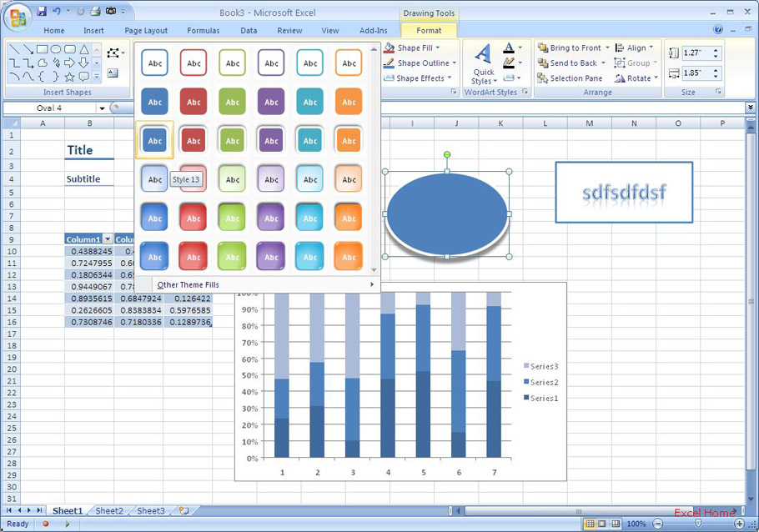Select the blue oval shape
Screen dimensions: 759x532
coord(447,214)
